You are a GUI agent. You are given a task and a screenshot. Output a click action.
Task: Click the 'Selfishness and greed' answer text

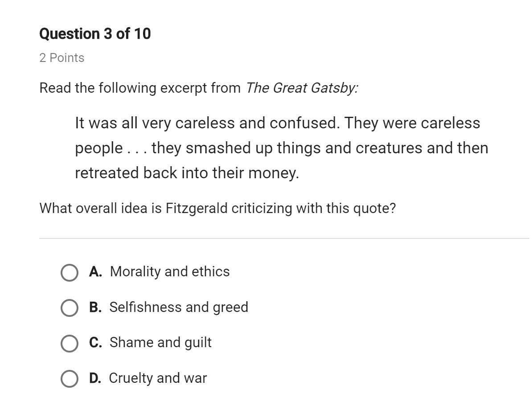click(179, 307)
